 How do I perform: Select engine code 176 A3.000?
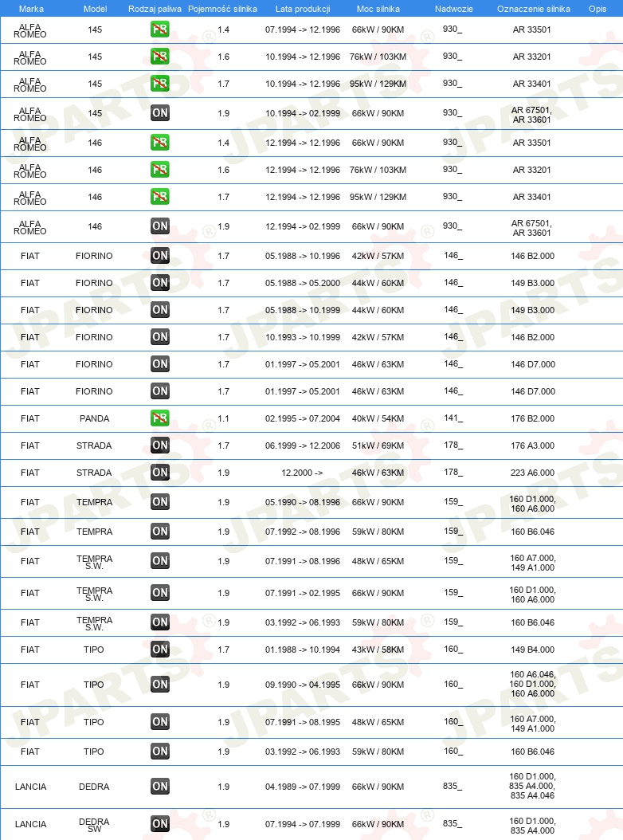(532, 446)
